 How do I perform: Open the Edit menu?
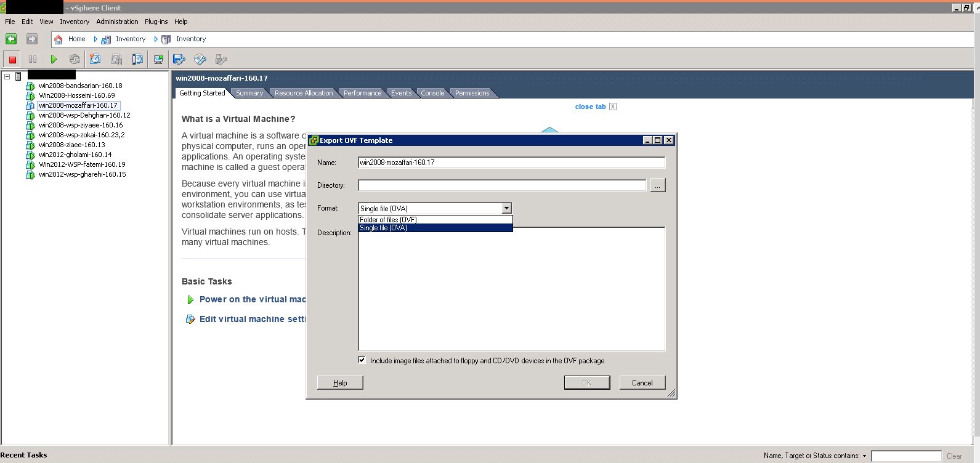point(27,22)
